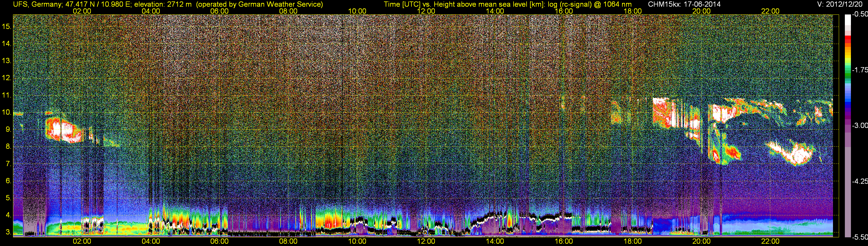
Task: Click the "04:00" label on the top time axis
Action: (x=151, y=11)
